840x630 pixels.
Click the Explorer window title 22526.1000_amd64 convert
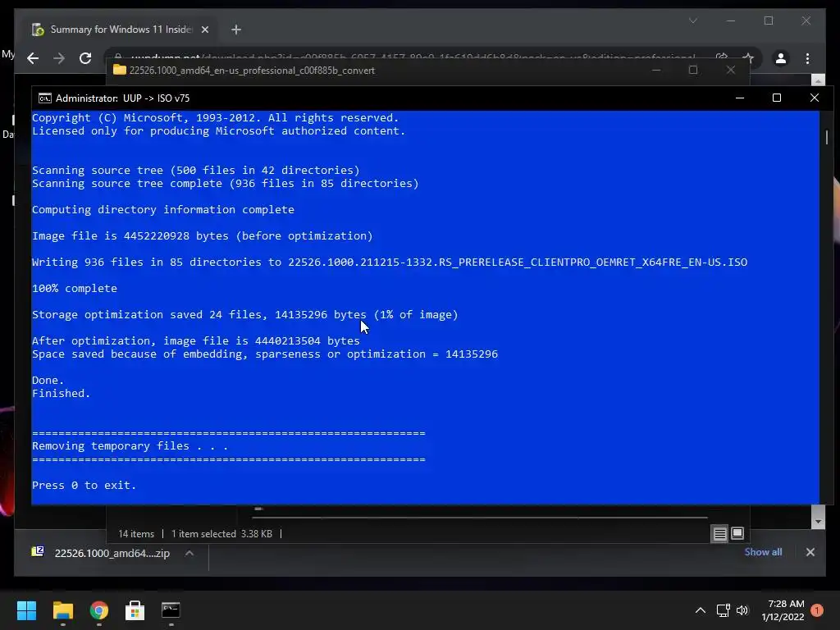pyautogui.click(x=252, y=71)
